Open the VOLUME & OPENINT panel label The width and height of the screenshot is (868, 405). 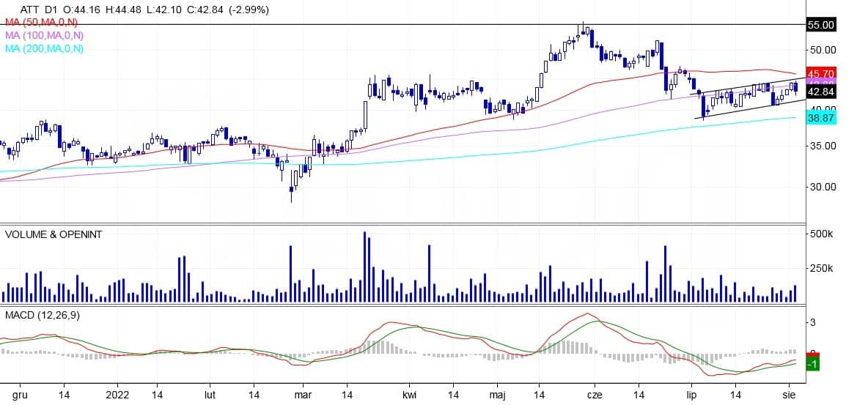(x=54, y=234)
